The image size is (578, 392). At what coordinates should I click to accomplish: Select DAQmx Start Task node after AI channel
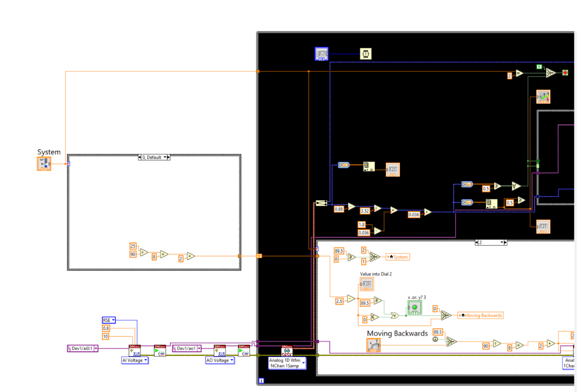pos(160,351)
